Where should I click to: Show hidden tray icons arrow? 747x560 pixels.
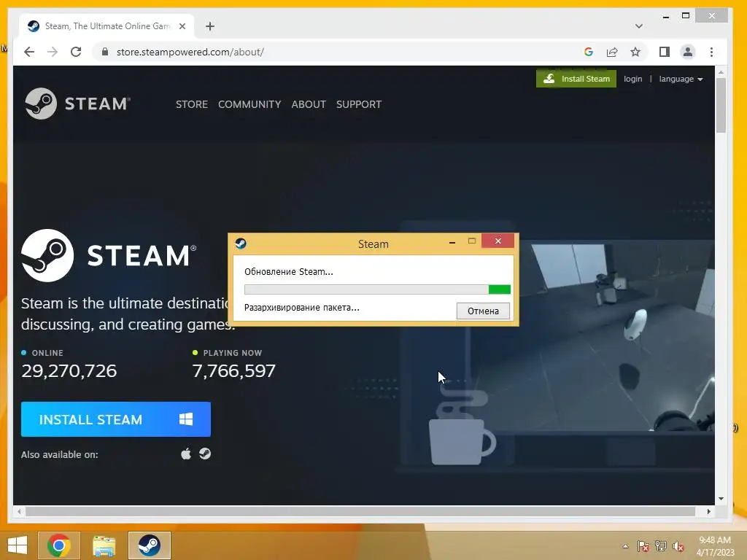(625, 546)
